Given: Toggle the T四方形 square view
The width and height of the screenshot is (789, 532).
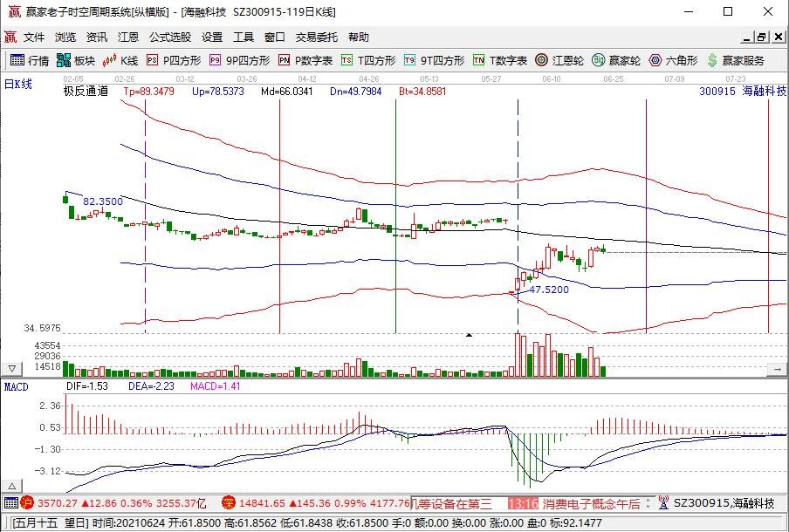Looking at the screenshot, I should coord(365,61).
